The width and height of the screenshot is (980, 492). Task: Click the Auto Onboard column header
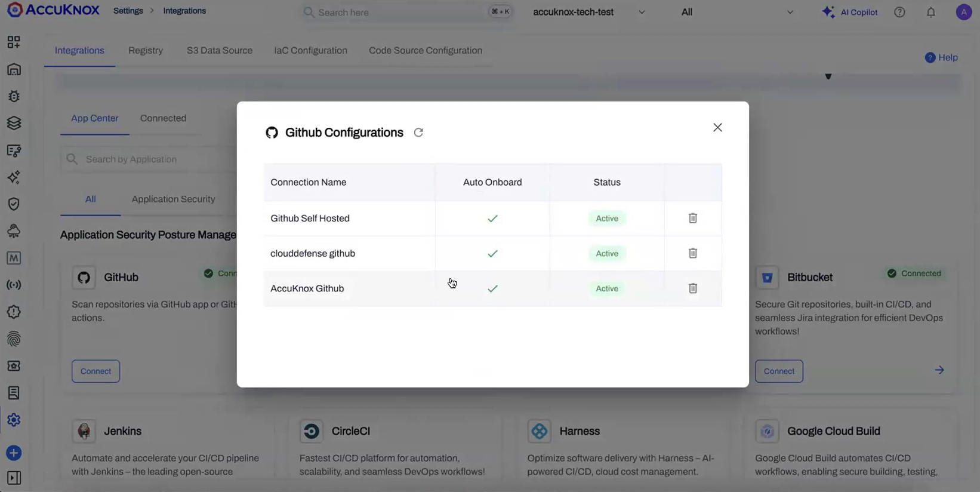[x=492, y=182]
